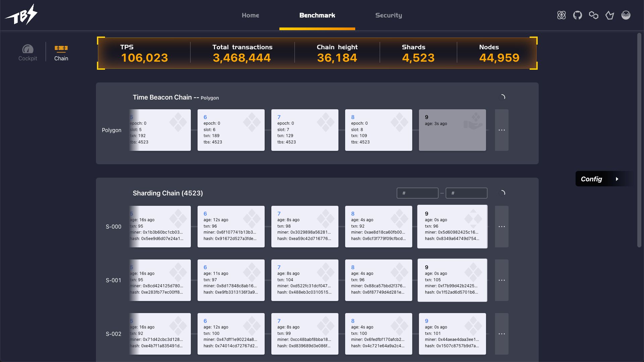Click the S-001 shard label
The height and width of the screenshot is (362, 644).
tap(114, 280)
